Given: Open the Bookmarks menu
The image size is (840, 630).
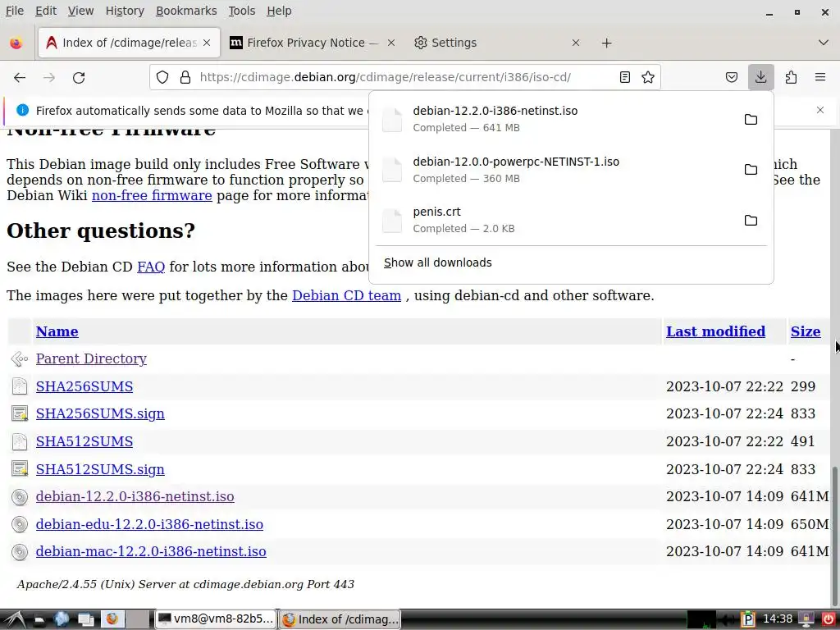Looking at the screenshot, I should coord(186,11).
